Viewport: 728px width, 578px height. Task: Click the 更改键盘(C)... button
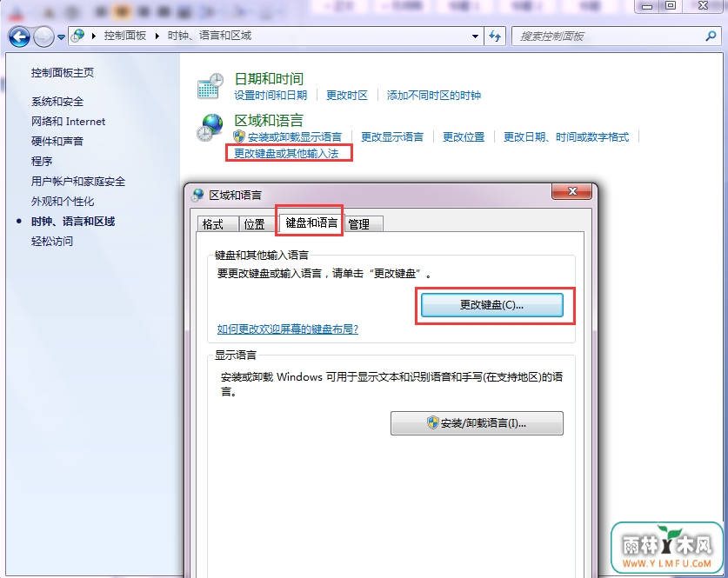[492, 305]
